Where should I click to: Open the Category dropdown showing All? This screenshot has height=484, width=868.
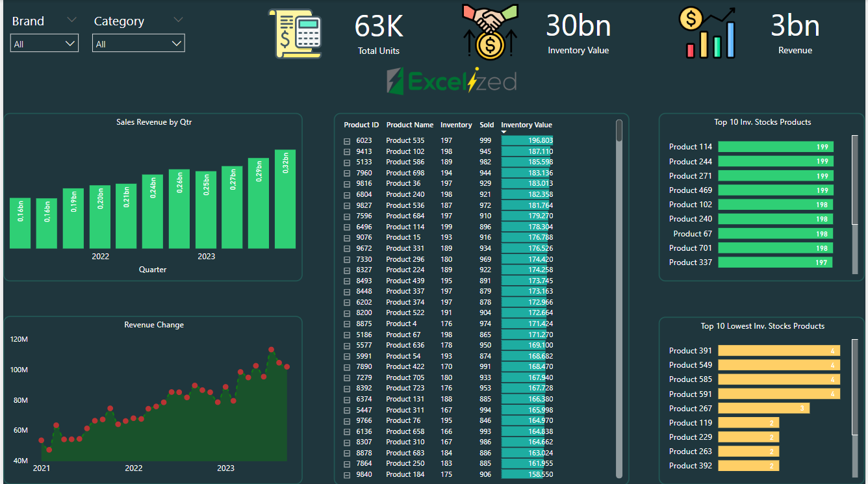tap(138, 44)
